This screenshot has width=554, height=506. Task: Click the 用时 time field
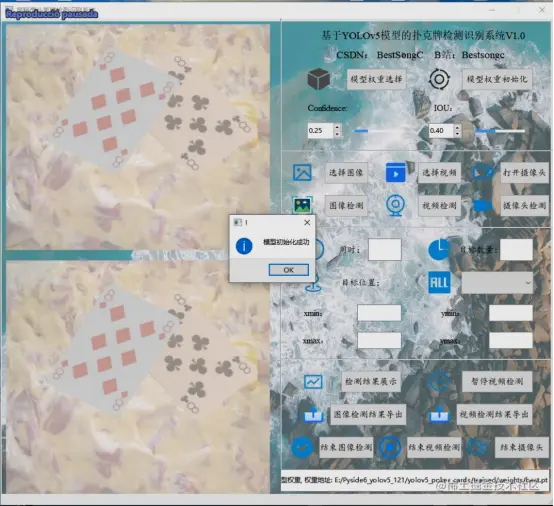(385, 249)
